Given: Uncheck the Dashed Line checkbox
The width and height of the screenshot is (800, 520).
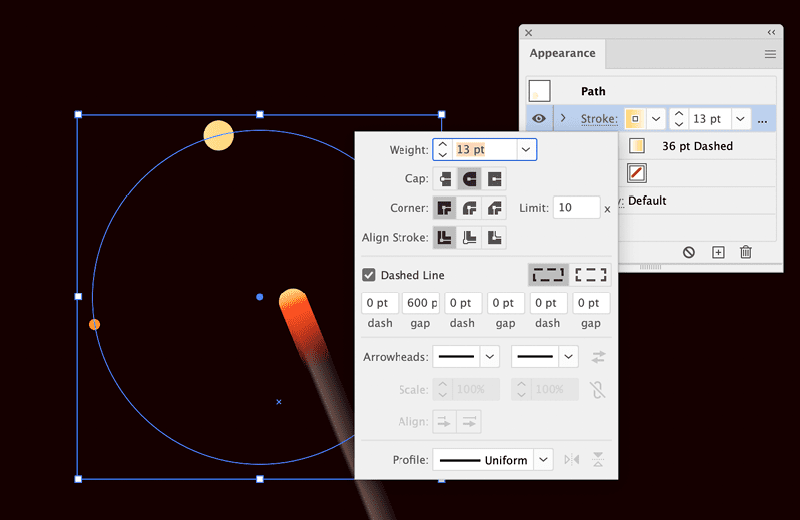Looking at the screenshot, I should (x=369, y=275).
